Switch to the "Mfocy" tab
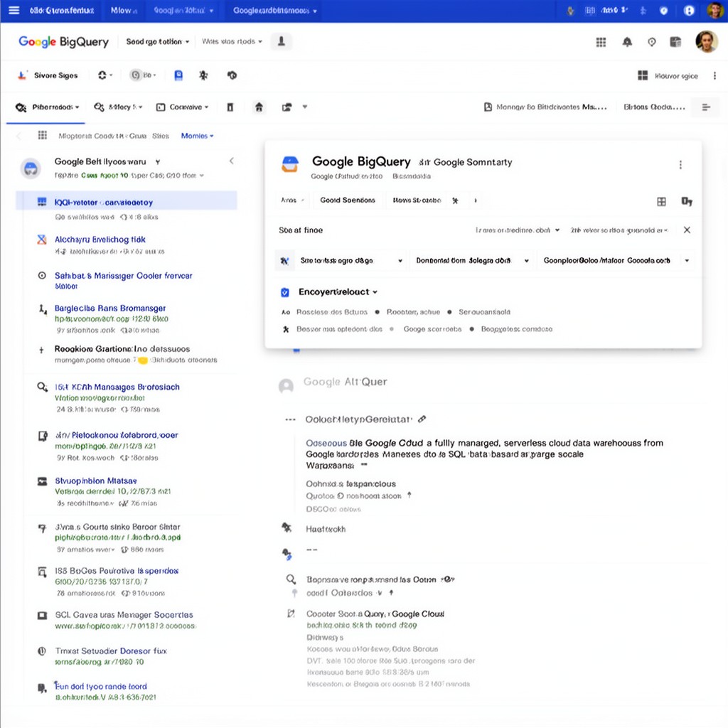 (119, 107)
